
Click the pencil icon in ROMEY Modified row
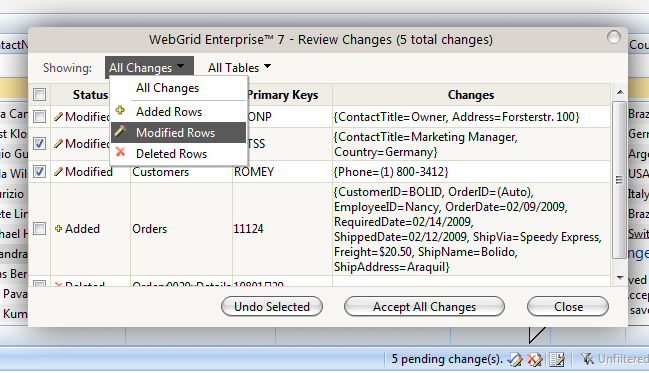pos(58,171)
